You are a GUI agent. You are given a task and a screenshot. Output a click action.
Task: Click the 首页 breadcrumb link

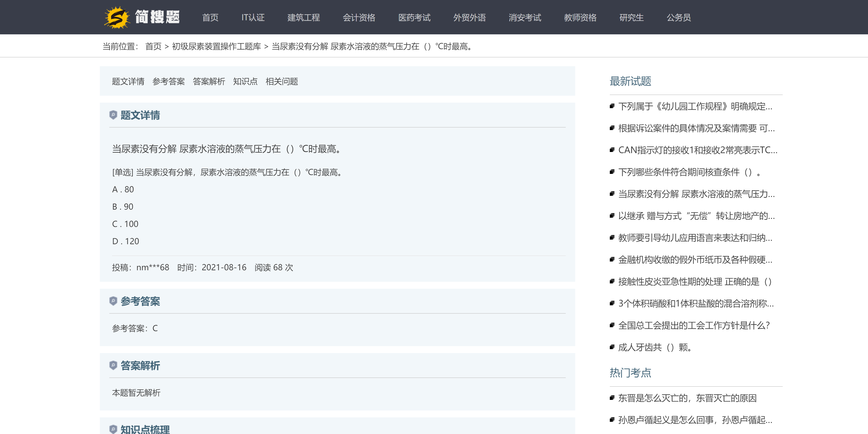[x=153, y=47]
